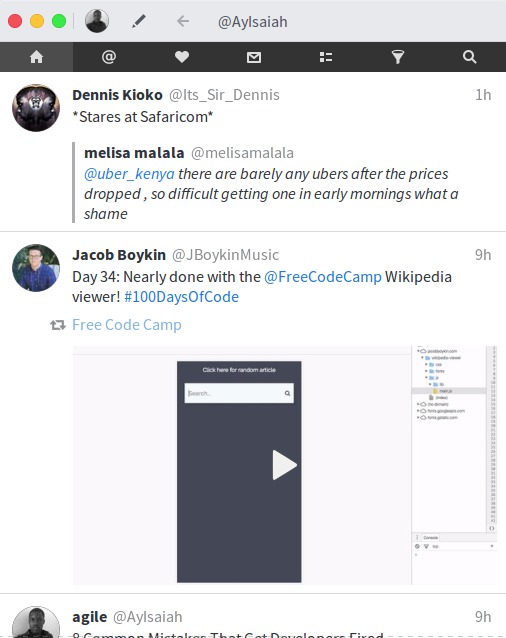Click the 9h timestamp on agile's tweet

point(483,617)
